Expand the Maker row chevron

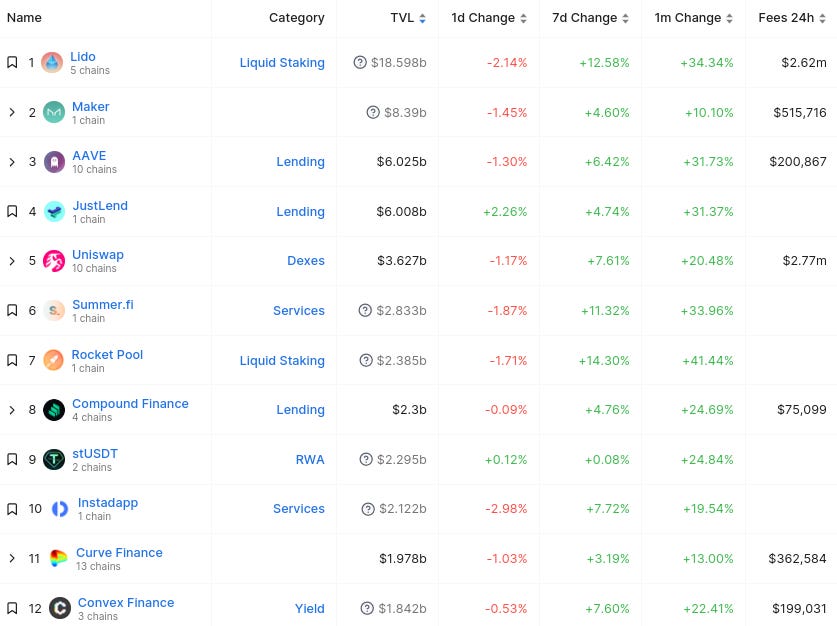[x=10, y=112]
